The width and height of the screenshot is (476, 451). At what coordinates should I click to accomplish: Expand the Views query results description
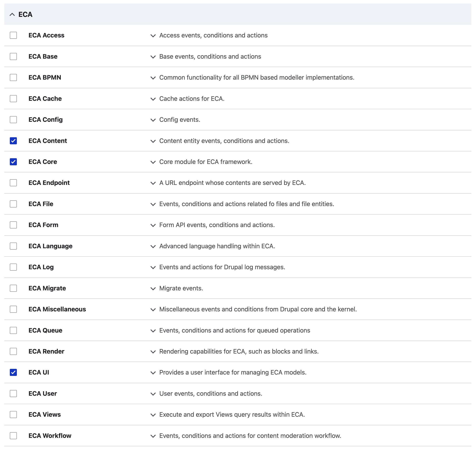(x=153, y=415)
